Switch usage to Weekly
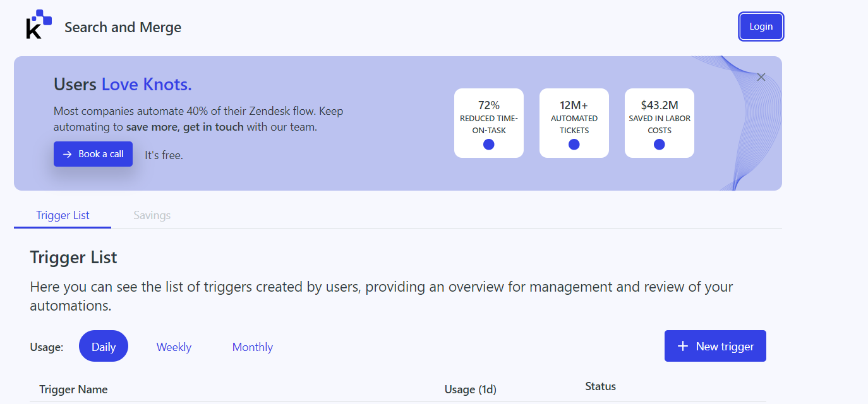 pos(174,347)
